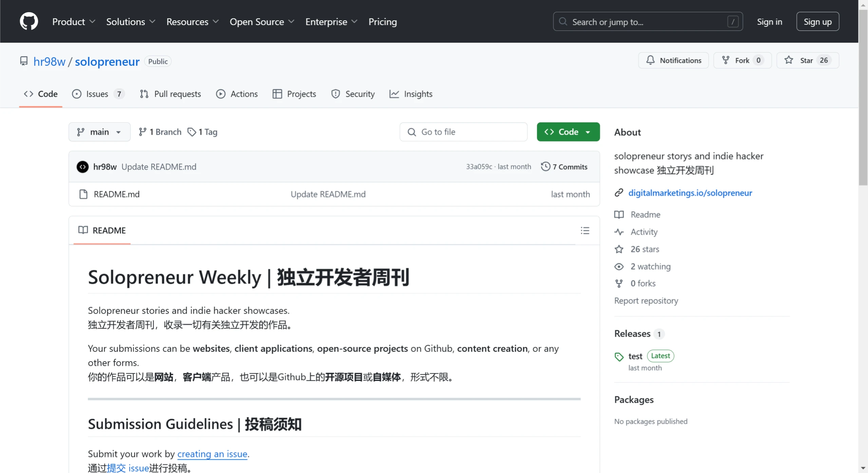The image size is (868, 473).
Task: Open the Issues tab
Action: [x=98, y=94]
